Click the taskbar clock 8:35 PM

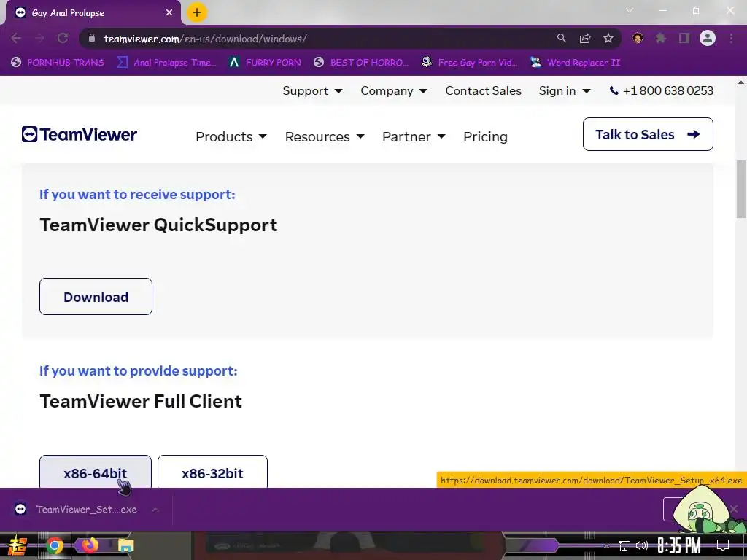[679, 545]
